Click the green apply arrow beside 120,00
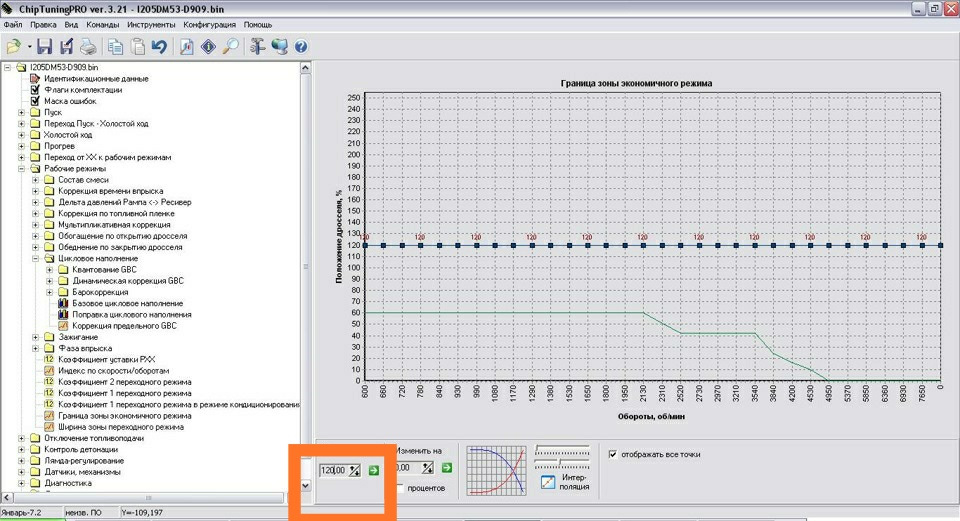960x521 pixels. pos(373,470)
